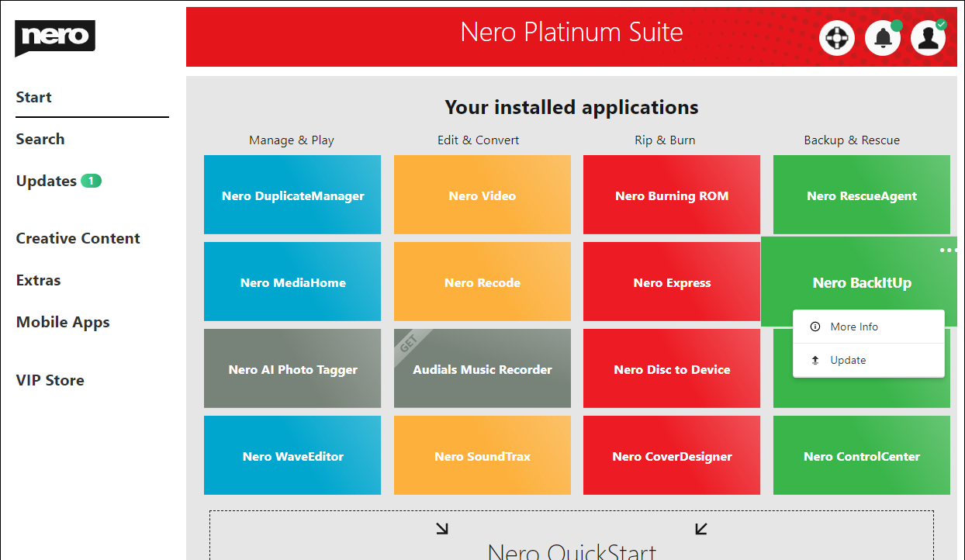Click the Nero Platinum Suite title

pos(572,33)
